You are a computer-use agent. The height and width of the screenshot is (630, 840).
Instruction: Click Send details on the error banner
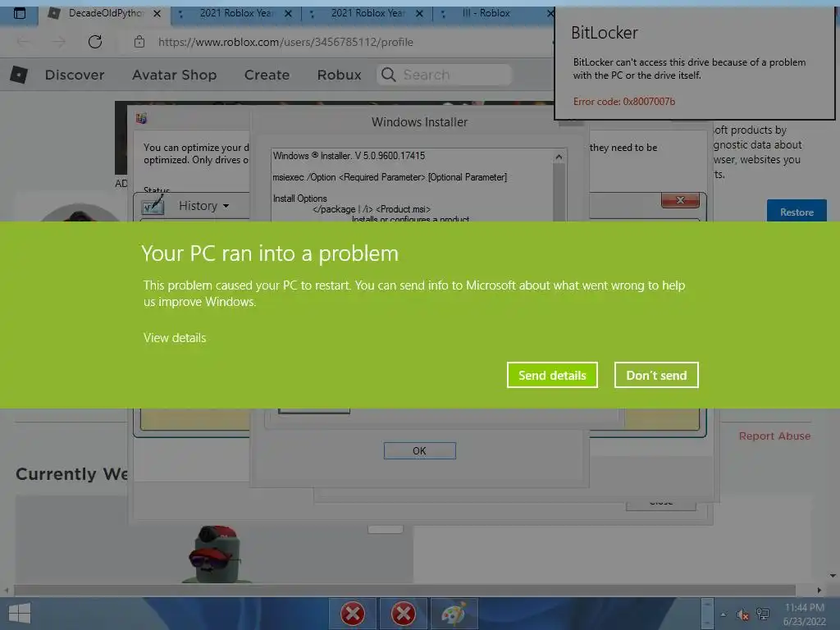552,375
